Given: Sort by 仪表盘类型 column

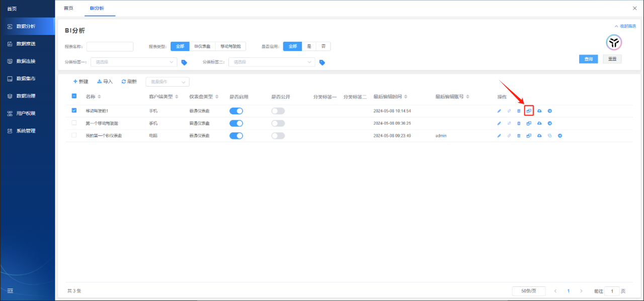Looking at the screenshot, I should pyautogui.click(x=217, y=97).
